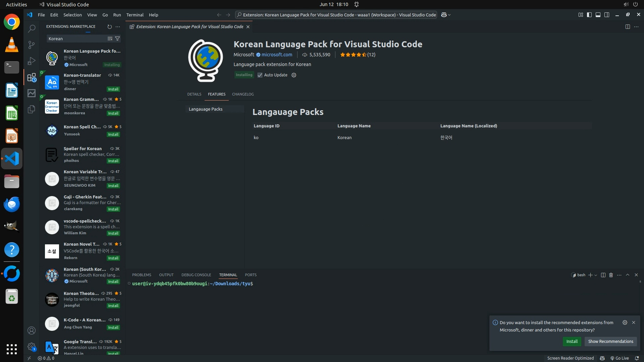The width and height of the screenshot is (644, 362).
Task: Click the extensions filter funnel icon
Action: (x=117, y=39)
